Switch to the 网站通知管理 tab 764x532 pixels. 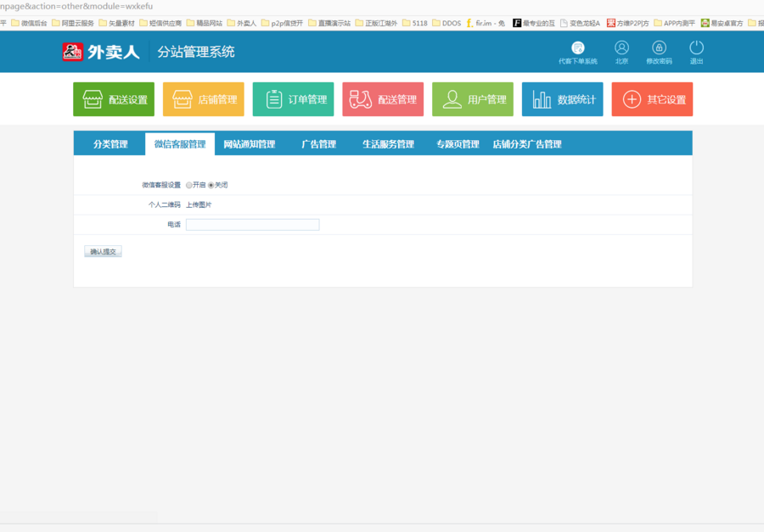click(250, 144)
